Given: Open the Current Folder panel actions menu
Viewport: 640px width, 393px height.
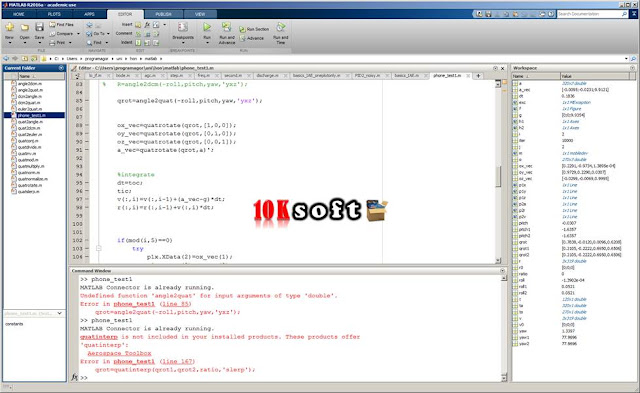Looking at the screenshot, I should tap(61, 68).
